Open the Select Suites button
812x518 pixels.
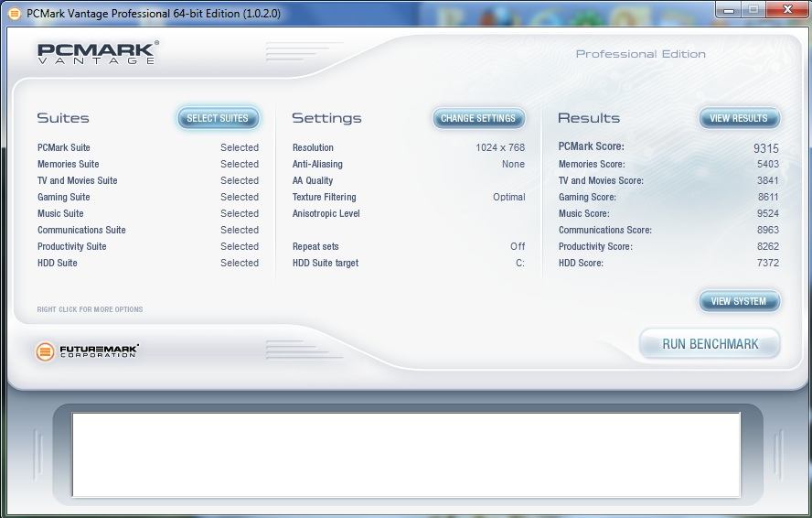(x=218, y=118)
